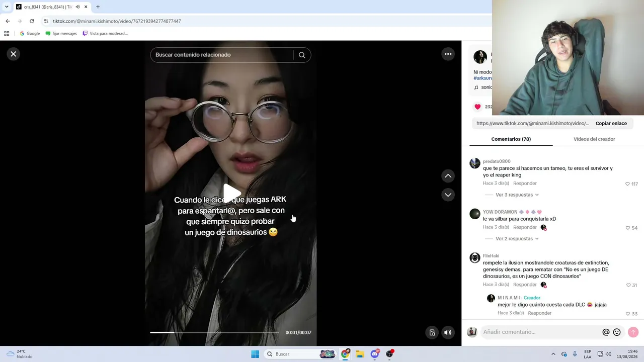Image resolution: width=644 pixels, height=362 pixels.
Task: Reply to M I N A M I's comment
Action: click(x=540, y=313)
